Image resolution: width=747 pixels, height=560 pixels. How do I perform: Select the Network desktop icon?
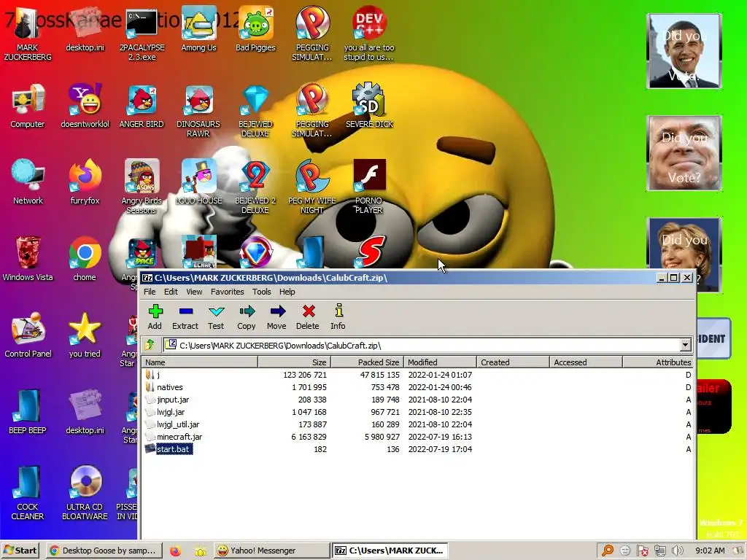(x=28, y=183)
